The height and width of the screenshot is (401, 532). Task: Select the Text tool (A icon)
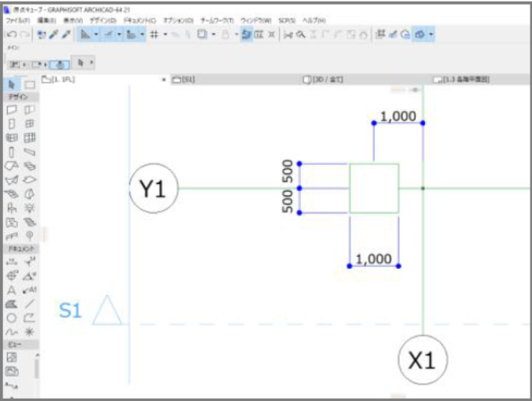click(11, 290)
